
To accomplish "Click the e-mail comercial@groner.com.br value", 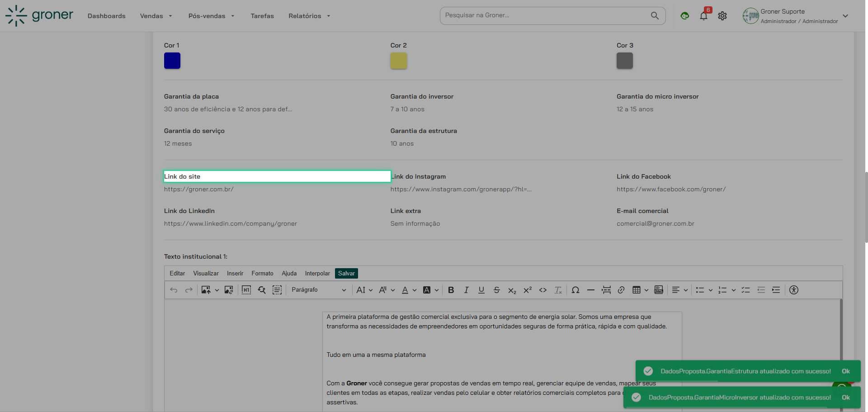I will 656,223.
